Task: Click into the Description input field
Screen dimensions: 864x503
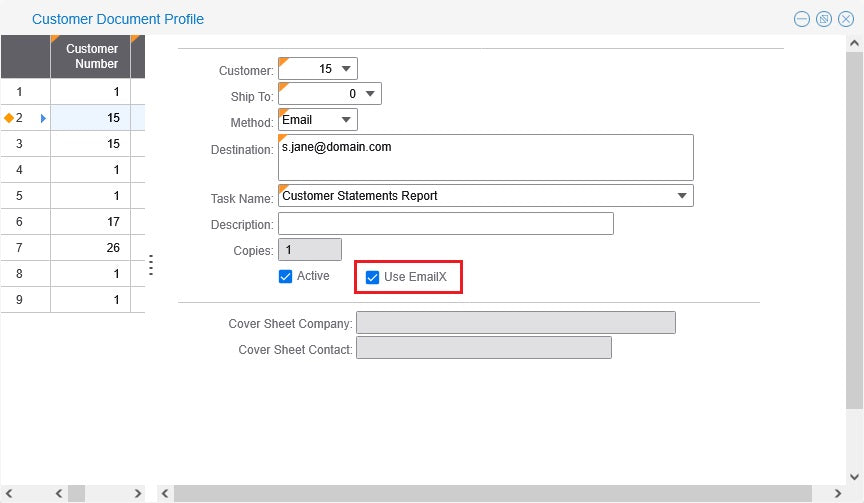Action: point(445,224)
